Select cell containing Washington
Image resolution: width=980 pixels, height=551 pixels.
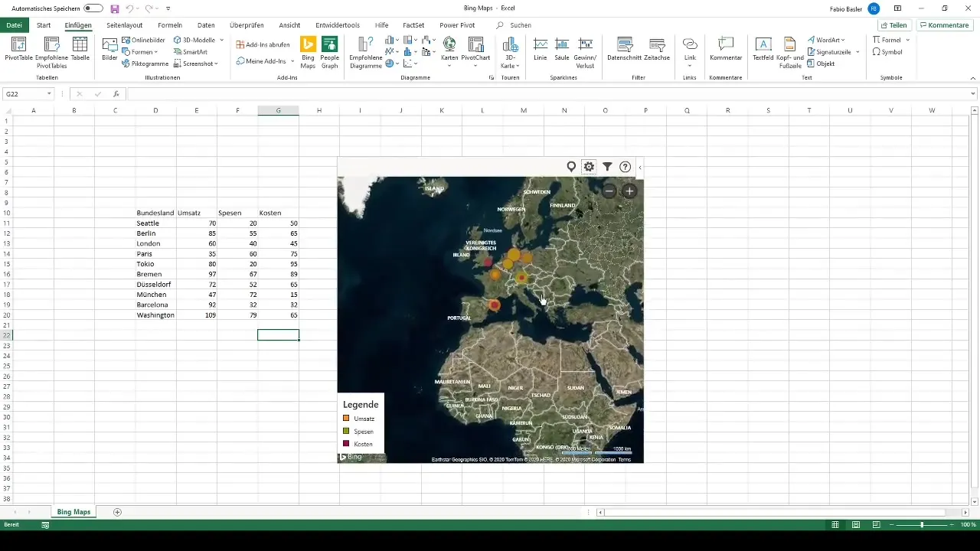pyautogui.click(x=155, y=315)
